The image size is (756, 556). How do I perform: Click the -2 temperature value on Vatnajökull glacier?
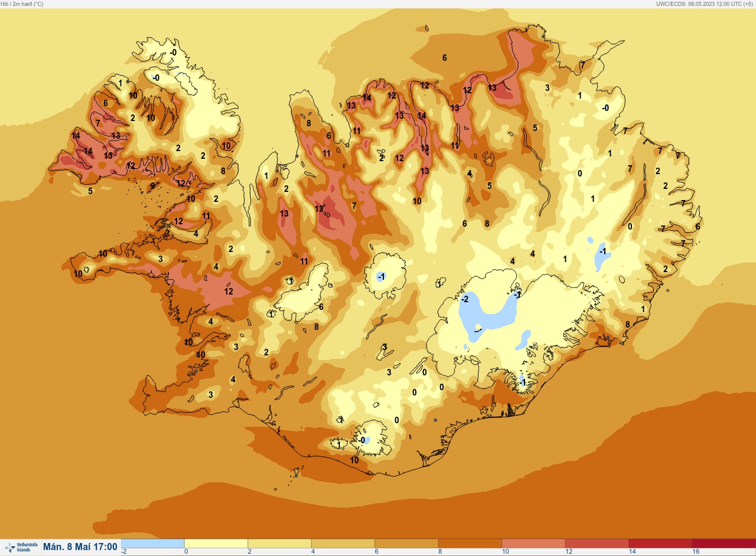465,299
